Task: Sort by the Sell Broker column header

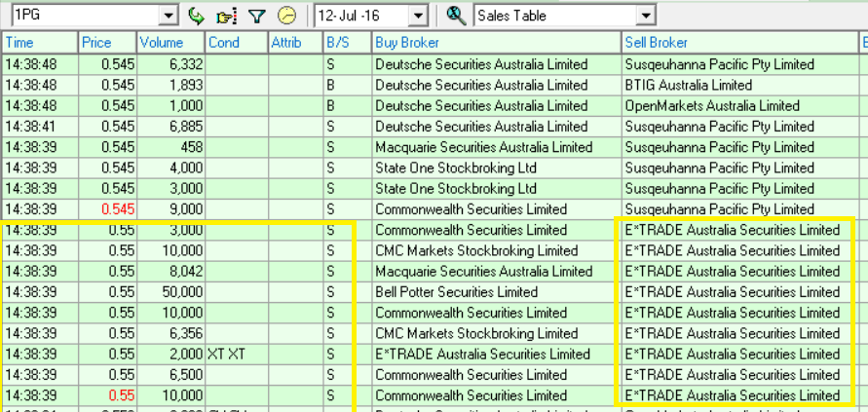Action: [x=739, y=43]
